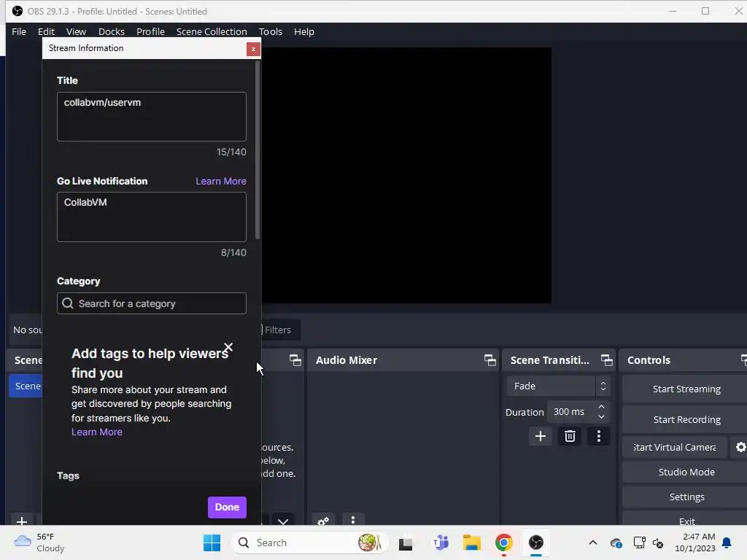Viewport: 747px width, 560px height.
Task: Remove the selected transition with trash icon
Action: [570, 436]
